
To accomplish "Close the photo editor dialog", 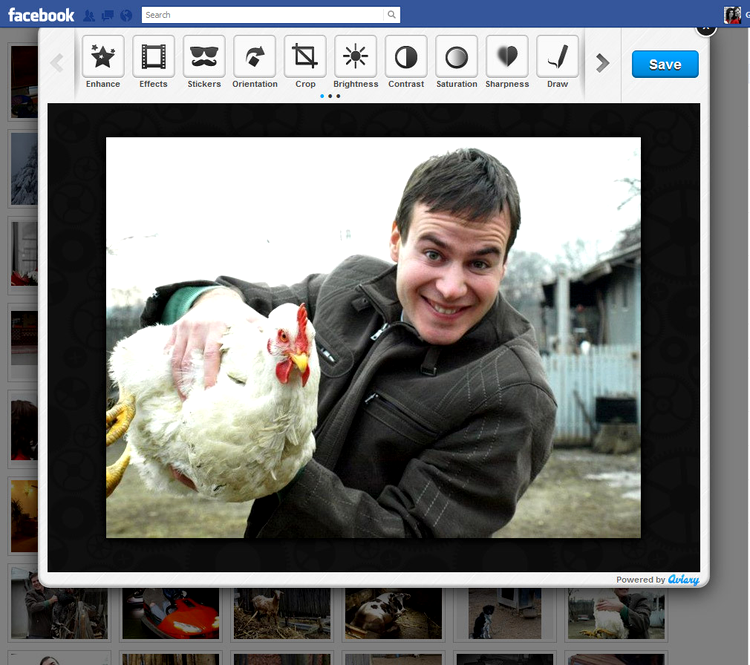I will click(x=706, y=29).
